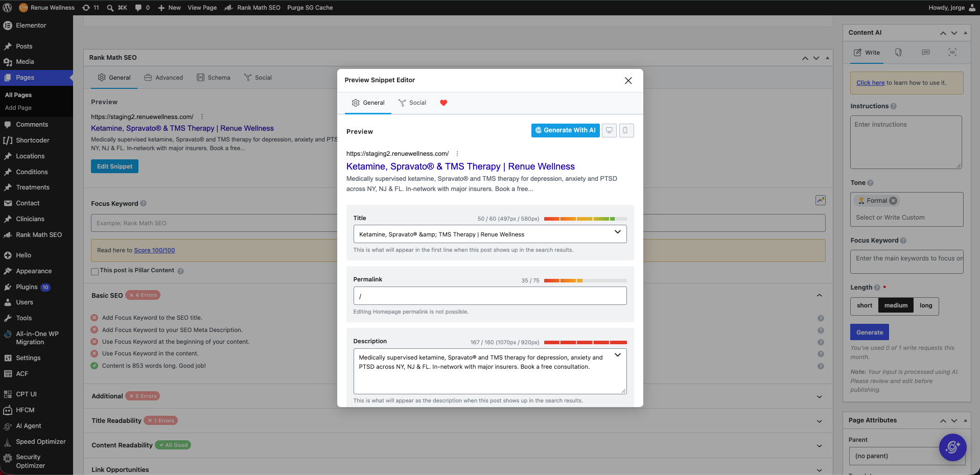The width and height of the screenshot is (980, 475).
Task: Open the Rank Math Schema tab
Action: pos(214,78)
